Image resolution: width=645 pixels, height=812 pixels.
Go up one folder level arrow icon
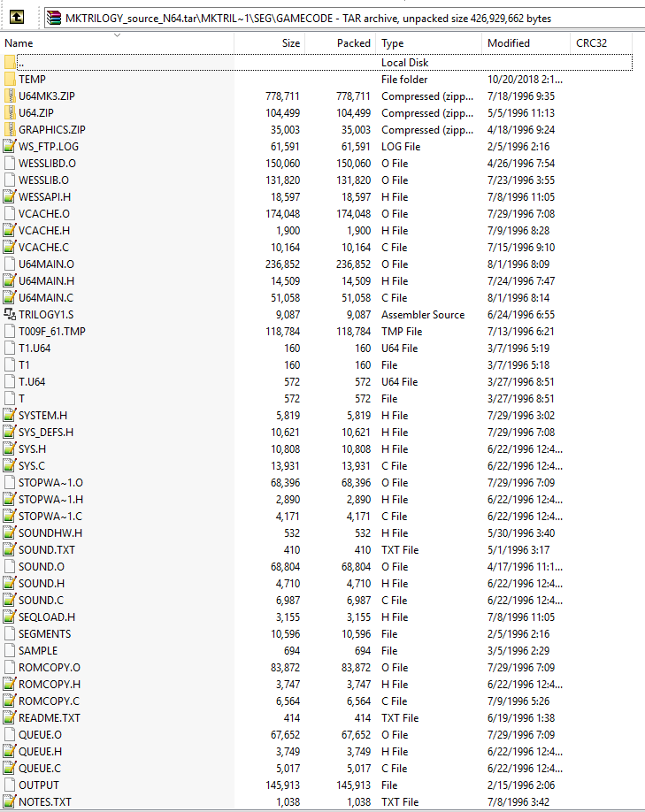(x=17, y=18)
